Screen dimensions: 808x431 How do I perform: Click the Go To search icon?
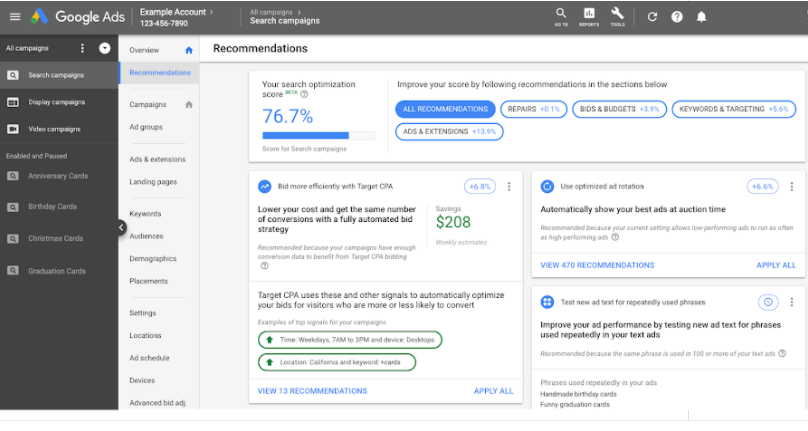tap(561, 16)
